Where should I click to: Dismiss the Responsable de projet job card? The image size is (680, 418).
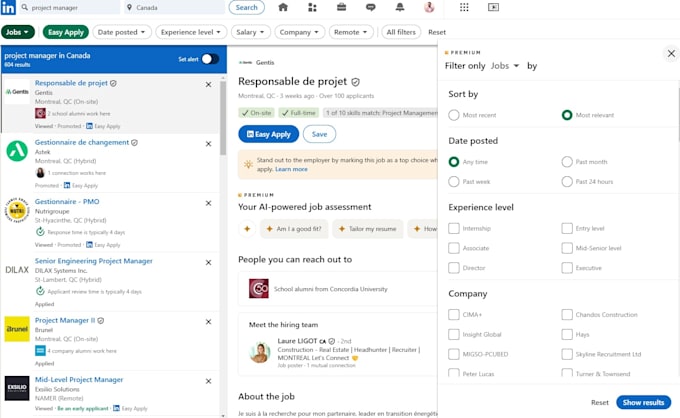click(x=209, y=85)
